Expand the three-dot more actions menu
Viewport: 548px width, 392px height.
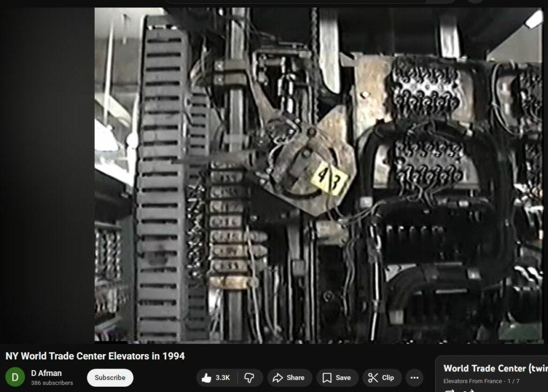[x=414, y=378]
